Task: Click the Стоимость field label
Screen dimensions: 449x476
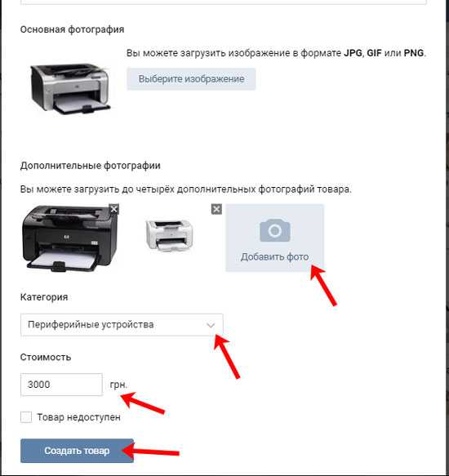Action: pos(46,357)
